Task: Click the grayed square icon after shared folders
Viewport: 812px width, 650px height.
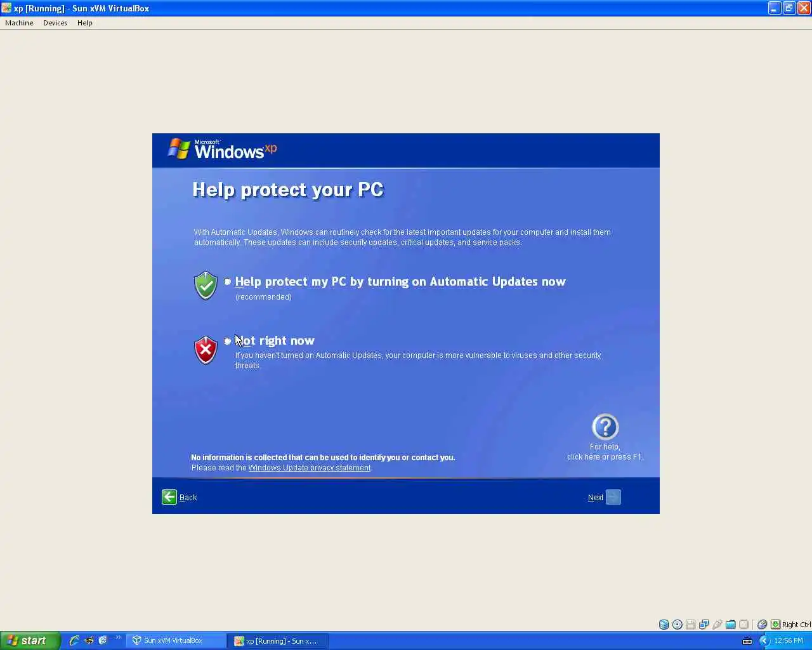Action: point(744,625)
